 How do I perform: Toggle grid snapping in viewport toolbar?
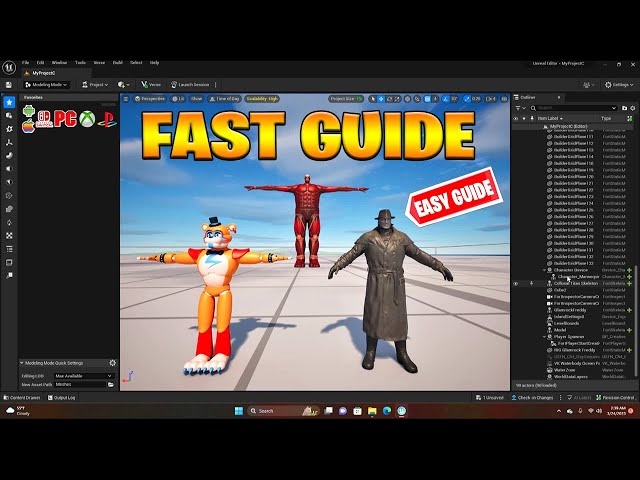[427, 99]
